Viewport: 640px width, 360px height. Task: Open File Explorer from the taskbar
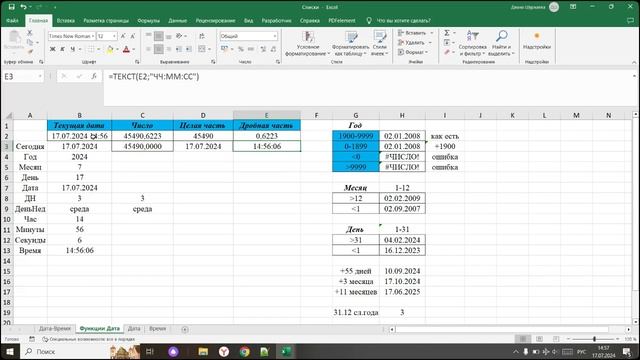[203, 351]
